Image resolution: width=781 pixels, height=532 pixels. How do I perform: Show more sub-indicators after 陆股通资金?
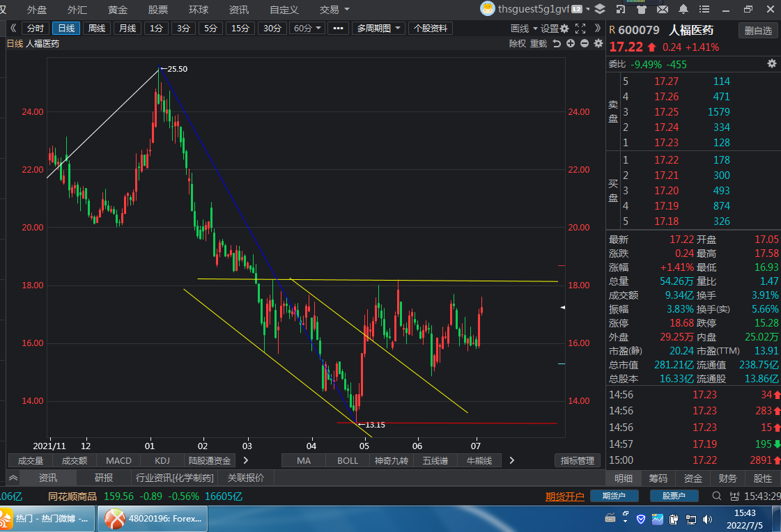click(x=245, y=460)
